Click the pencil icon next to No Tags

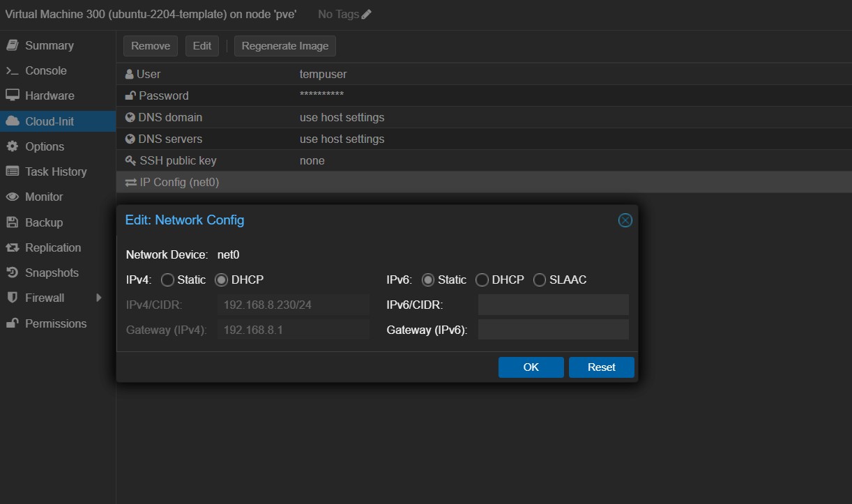pyautogui.click(x=367, y=15)
